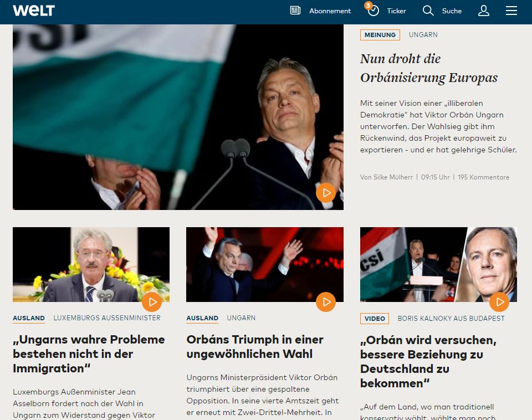Play the main Orbán video
532x420 pixels.
(x=326, y=193)
